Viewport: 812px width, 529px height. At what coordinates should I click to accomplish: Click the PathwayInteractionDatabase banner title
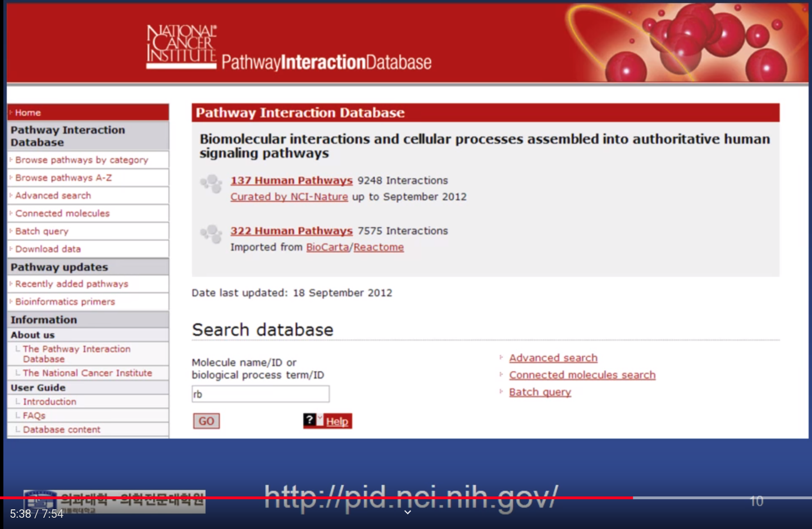(326, 62)
